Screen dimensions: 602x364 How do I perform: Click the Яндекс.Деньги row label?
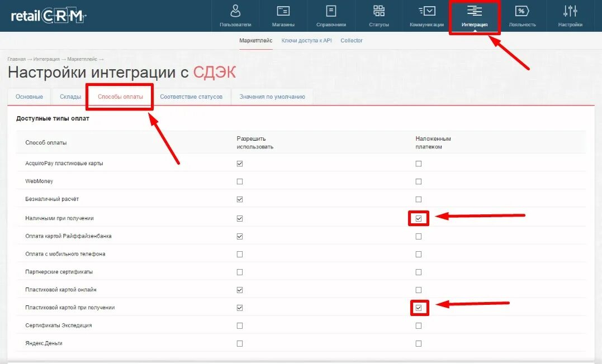(44, 343)
